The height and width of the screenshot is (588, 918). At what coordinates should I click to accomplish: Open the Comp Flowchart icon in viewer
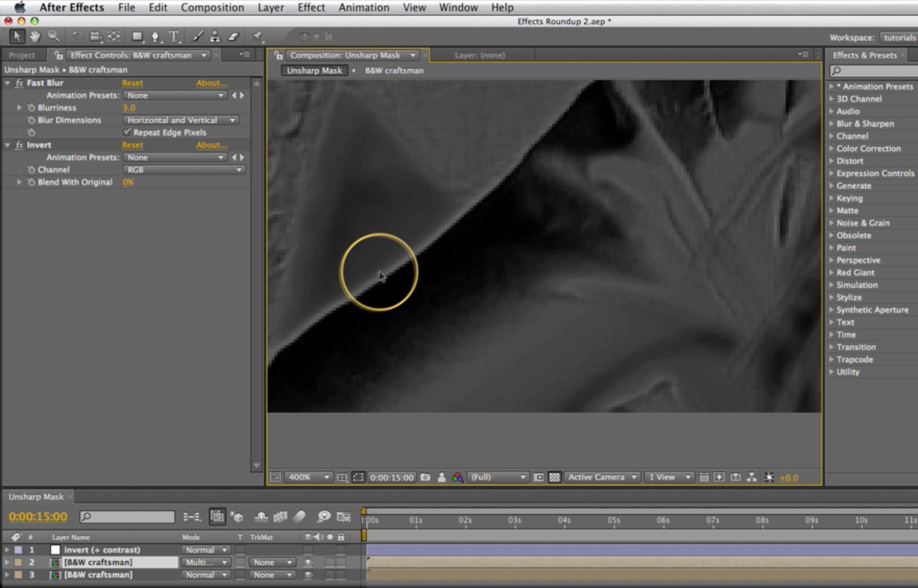752,477
